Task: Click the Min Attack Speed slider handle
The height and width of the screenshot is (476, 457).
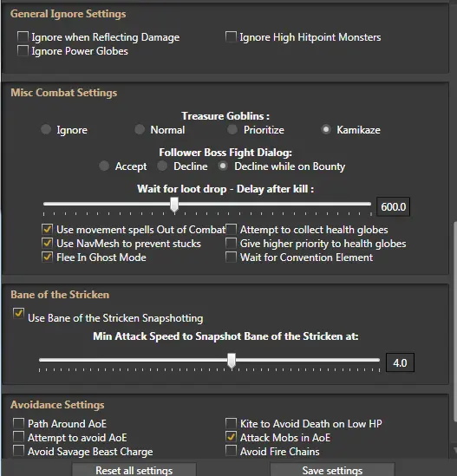Action: coord(232,361)
